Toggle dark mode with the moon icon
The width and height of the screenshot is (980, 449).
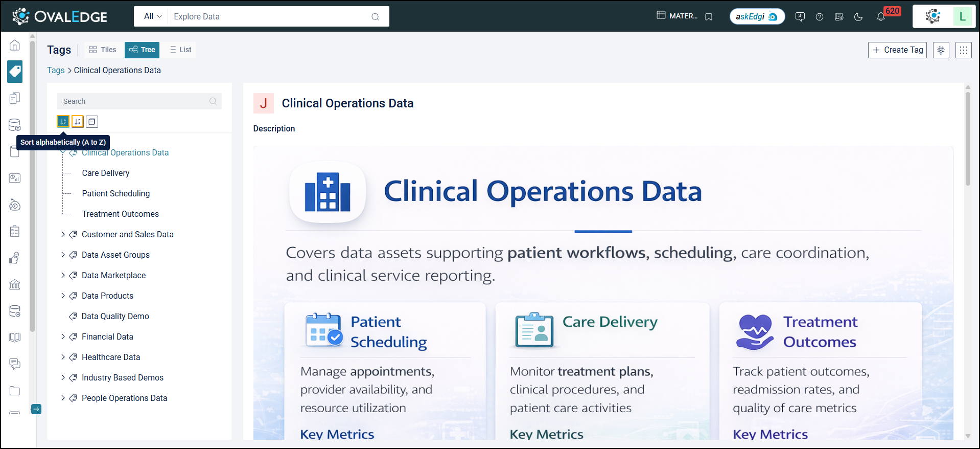pyautogui.click(x=858, y=17)
